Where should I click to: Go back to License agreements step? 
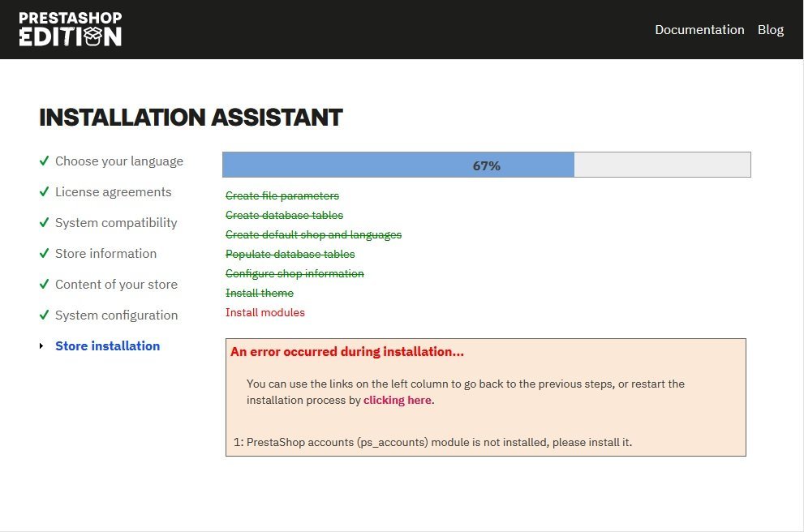pyautogui.click(x=114, y=191)
